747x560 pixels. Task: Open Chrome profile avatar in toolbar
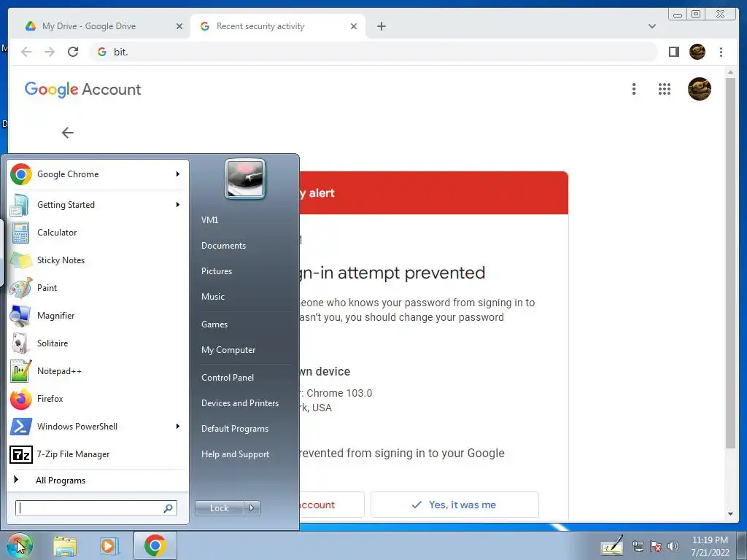[x=697, y=52]
